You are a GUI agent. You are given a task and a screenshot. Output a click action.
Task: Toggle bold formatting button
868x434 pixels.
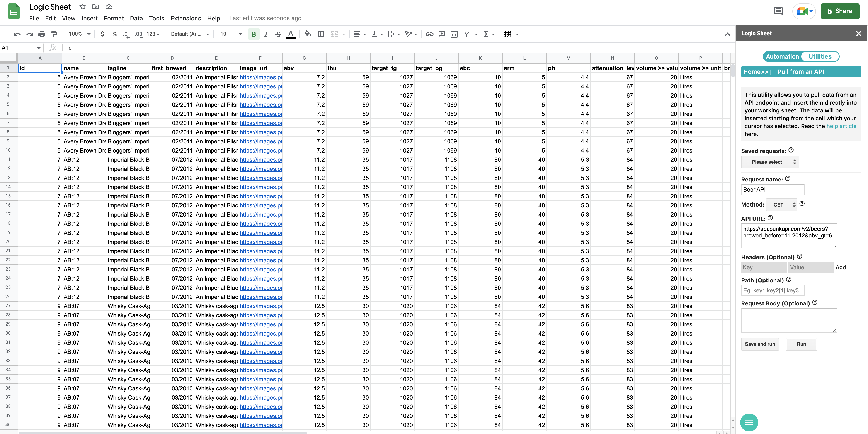pos(254,34)
